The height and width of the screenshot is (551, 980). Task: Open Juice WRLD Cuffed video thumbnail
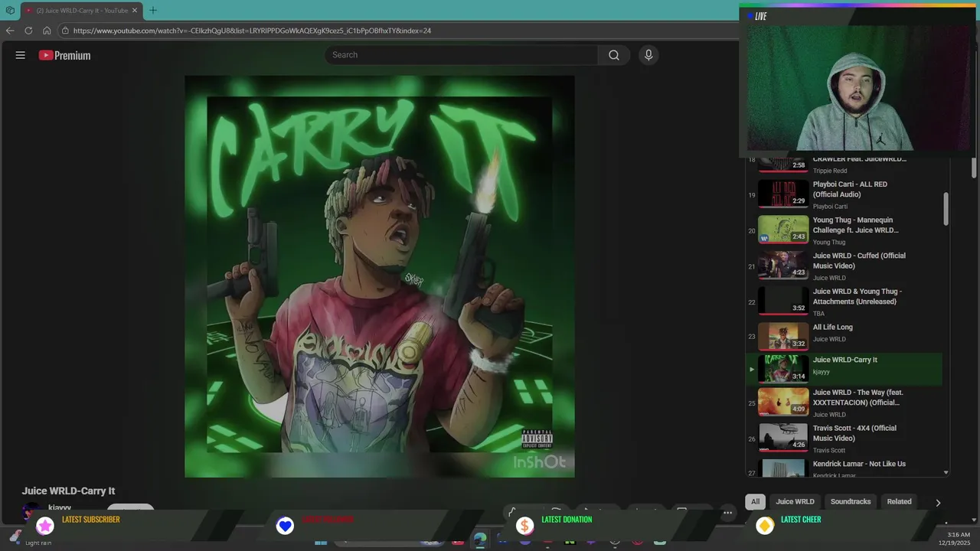coord(783,266)
